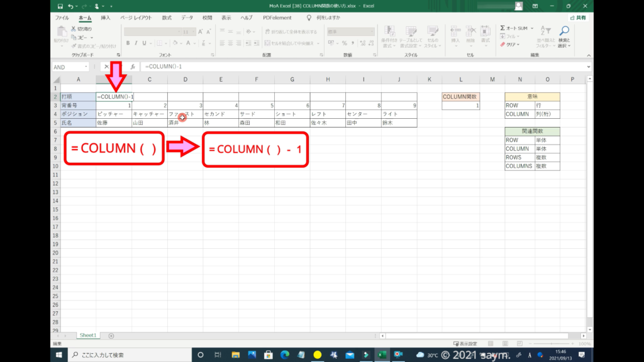Switch to the 数式 (Formulas) ribbon tab
The width and height of the screenshot is (644, 362).
[x=167, y=18]
